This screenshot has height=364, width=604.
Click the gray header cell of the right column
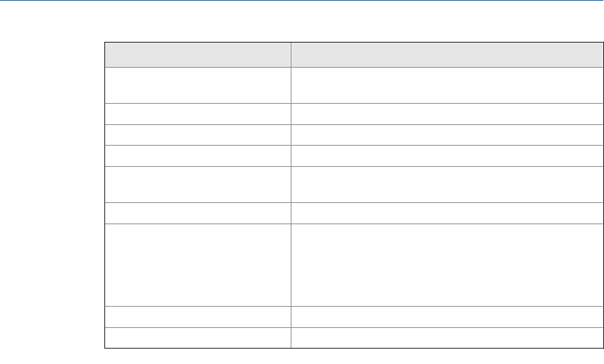443,54
